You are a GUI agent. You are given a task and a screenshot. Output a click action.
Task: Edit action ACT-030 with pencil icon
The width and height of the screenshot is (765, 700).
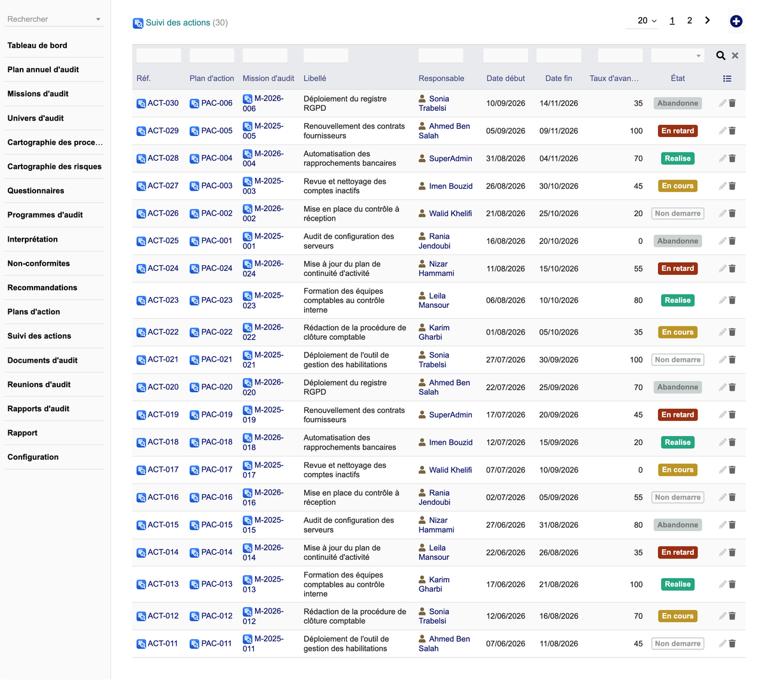[722, 103]
